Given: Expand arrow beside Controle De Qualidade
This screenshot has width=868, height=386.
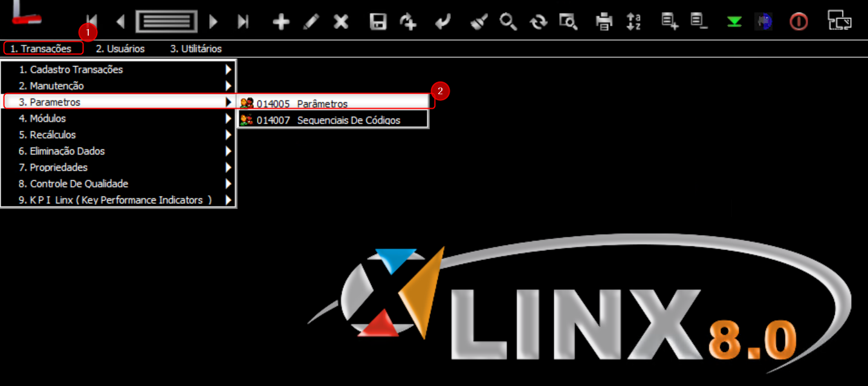Looking at the screenshot, I should click(x=228, y=184).
